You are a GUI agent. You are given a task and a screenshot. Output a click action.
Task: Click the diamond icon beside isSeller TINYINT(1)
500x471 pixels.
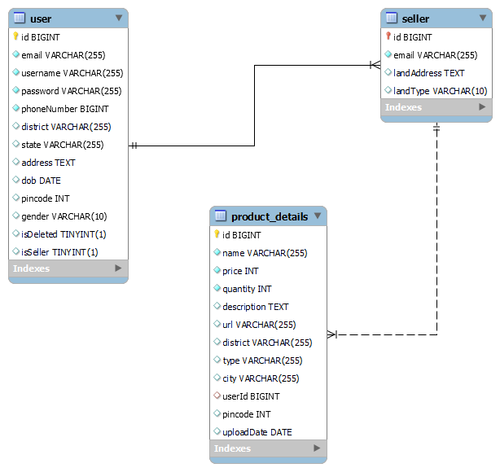point(16,251)
